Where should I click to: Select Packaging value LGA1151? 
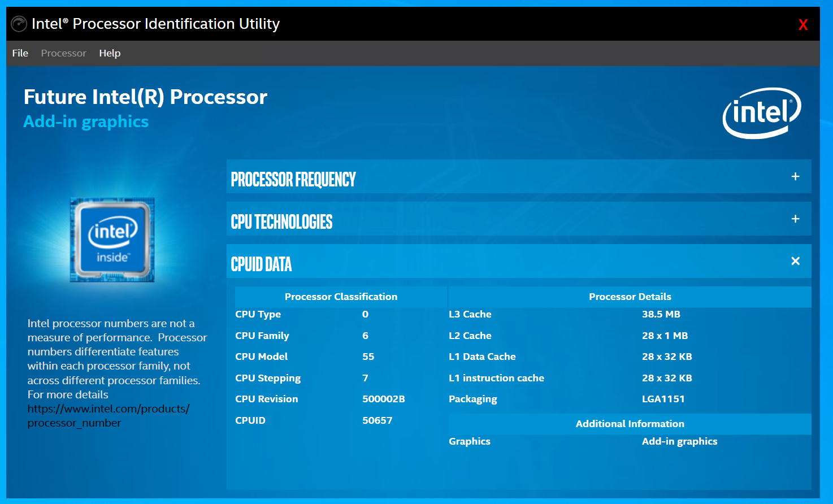(x=663, y=399)
